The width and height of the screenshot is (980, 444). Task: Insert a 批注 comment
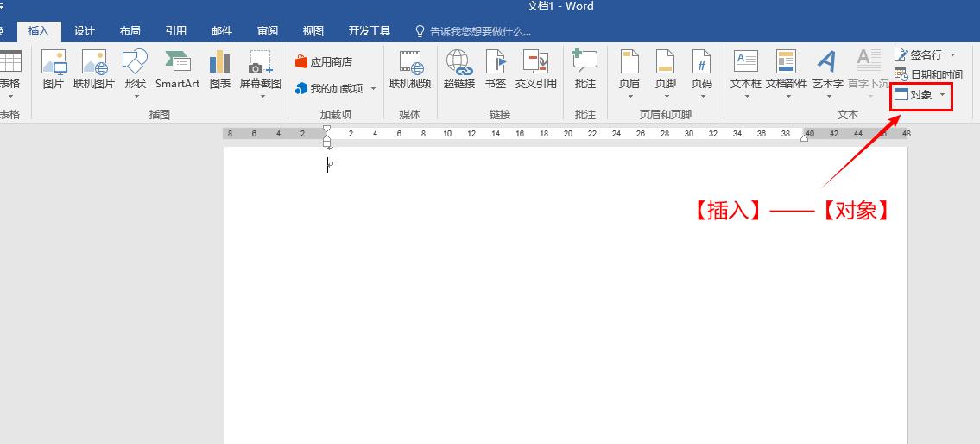tap(585, 68)
